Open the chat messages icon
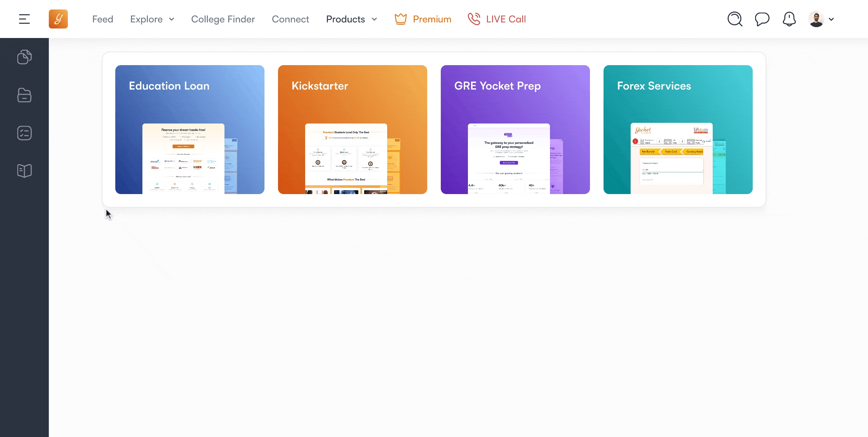The image size is (868, 437). point(762,19)
